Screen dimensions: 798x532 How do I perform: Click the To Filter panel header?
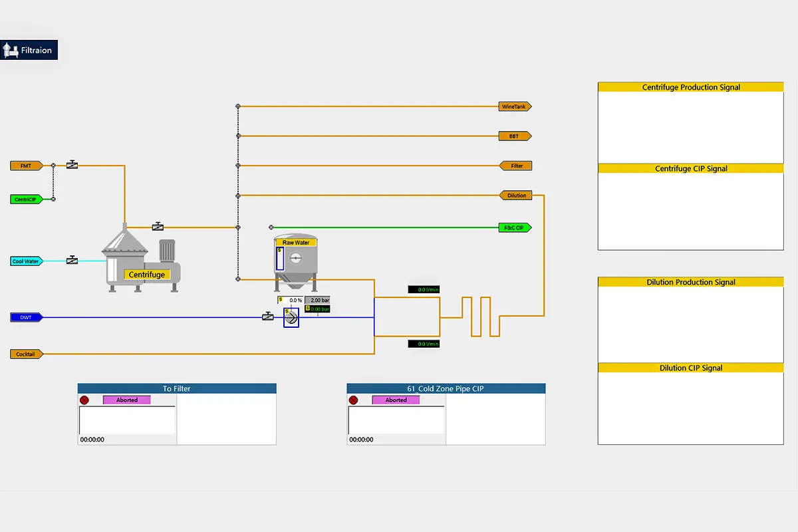click(x=177, y=388)
